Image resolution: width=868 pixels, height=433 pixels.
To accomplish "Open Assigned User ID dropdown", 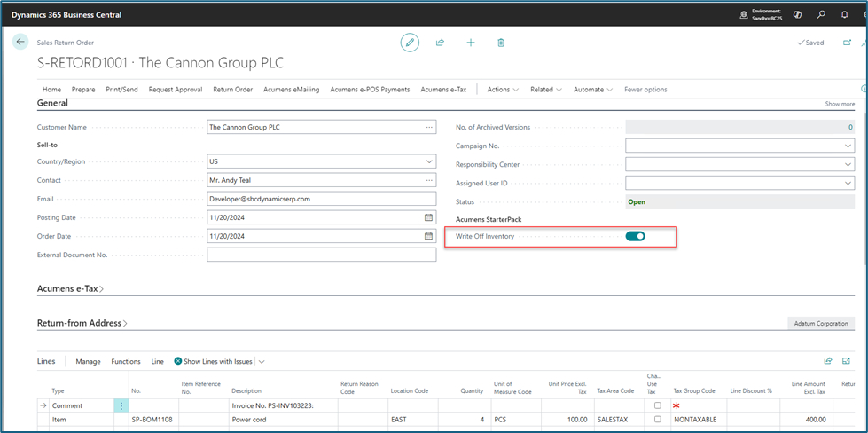I will [x=848, y=184].
